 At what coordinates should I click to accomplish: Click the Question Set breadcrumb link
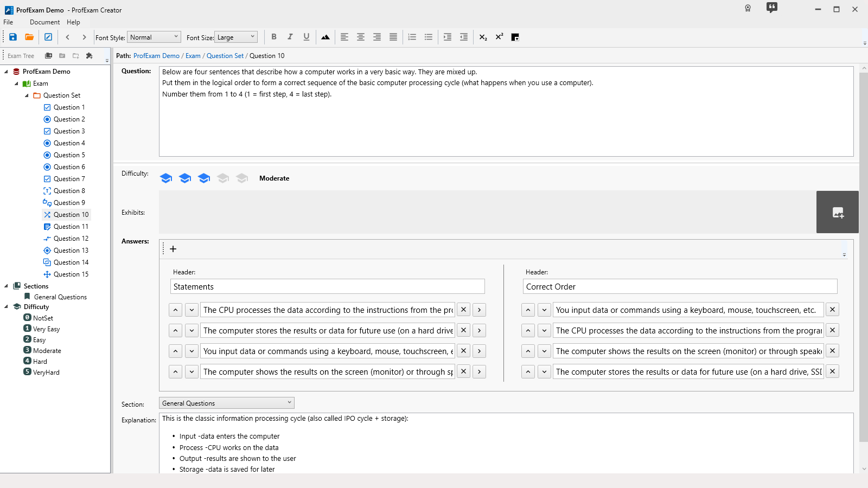click(225, 56)
